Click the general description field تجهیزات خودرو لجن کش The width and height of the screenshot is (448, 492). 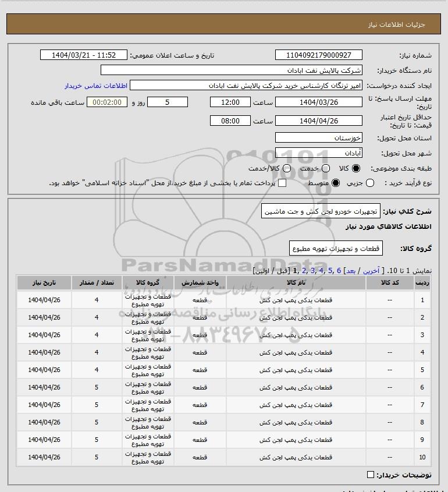[321, 211]
